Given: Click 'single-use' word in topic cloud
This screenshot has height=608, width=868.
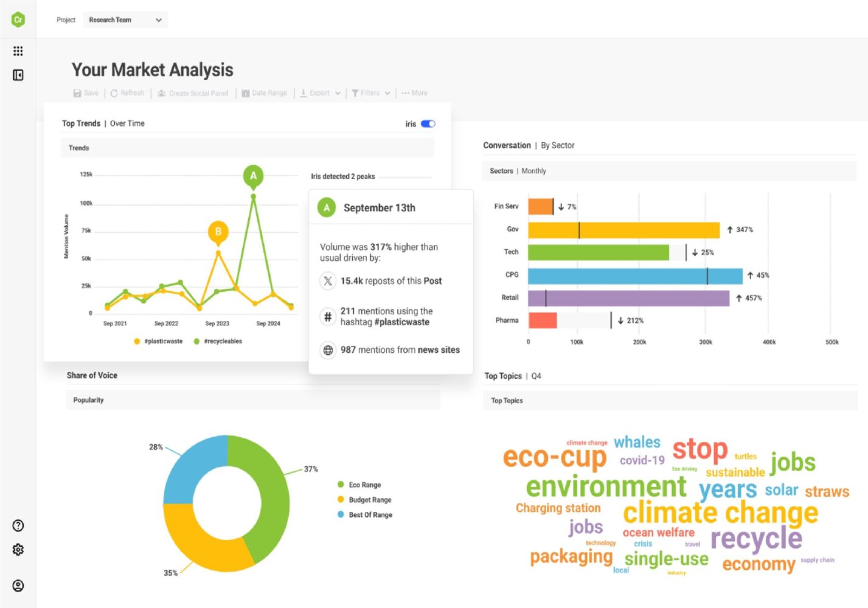Looking at the screenshot, I should (x=666, y=559).
